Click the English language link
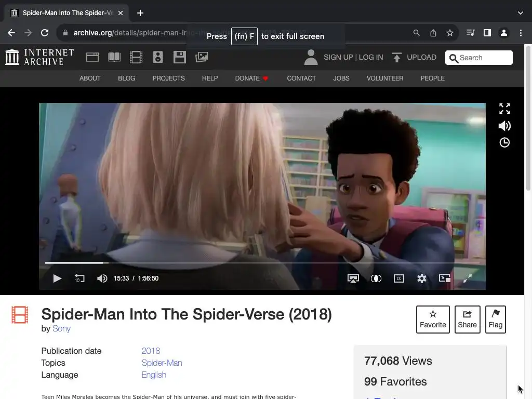This screenshot has height=399, width=532. point(154,375)
